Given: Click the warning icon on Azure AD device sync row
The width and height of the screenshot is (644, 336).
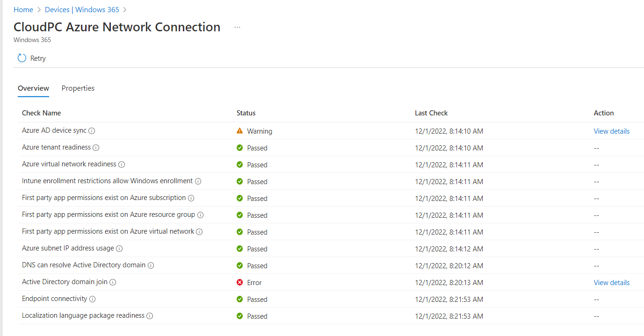Looking at the screenshot, I should [x=241, y=131].
